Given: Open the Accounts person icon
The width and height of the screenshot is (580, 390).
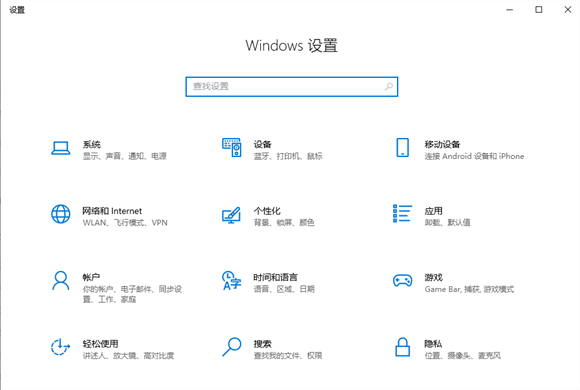Looking at the screenshot, I should (x=61, y=280).
